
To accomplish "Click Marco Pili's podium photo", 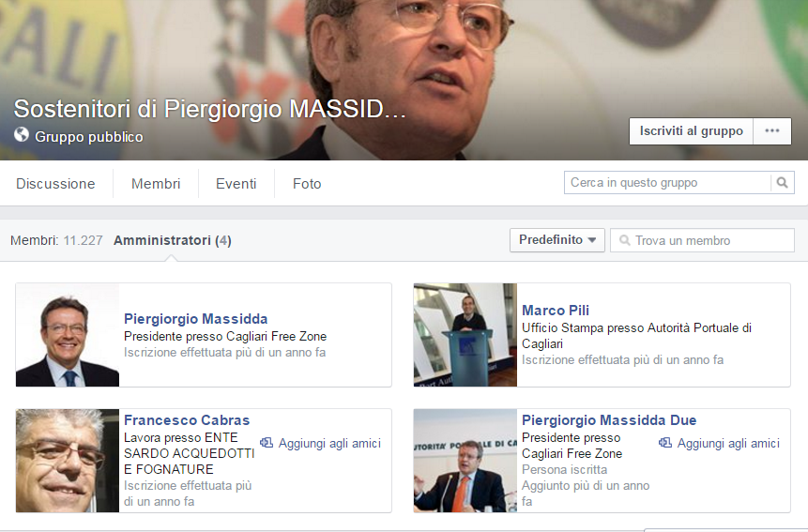I will tap(465, 335).
